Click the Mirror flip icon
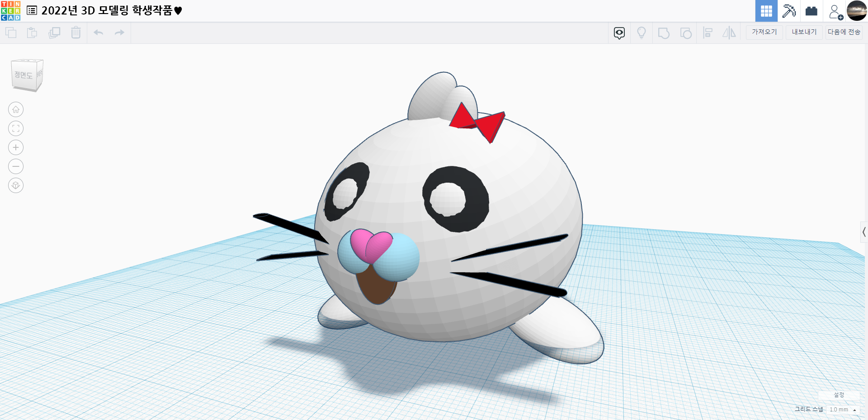 [x=729, y=33]
